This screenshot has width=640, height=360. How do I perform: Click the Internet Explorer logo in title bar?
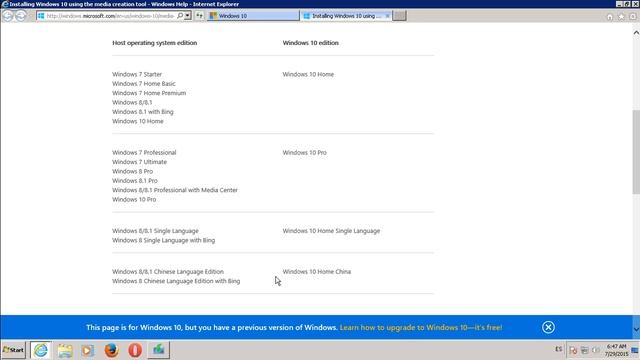[5, 4]
